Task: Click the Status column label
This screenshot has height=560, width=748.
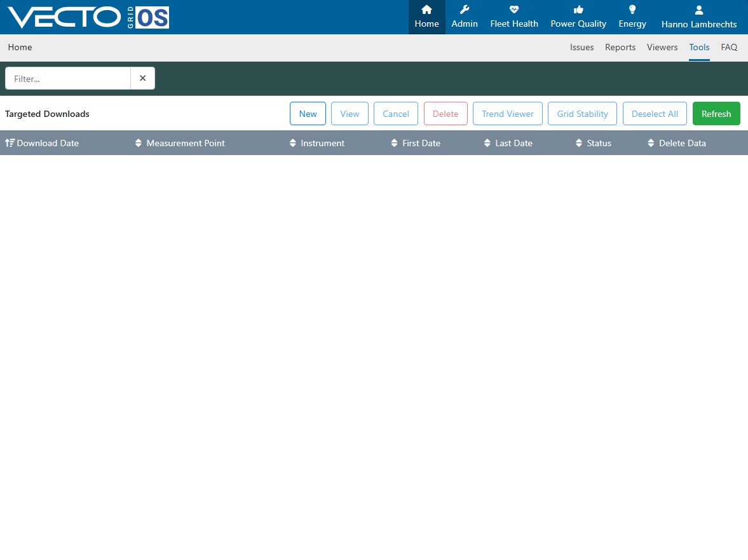Action: pyautogui.click(x=599, y=143)
